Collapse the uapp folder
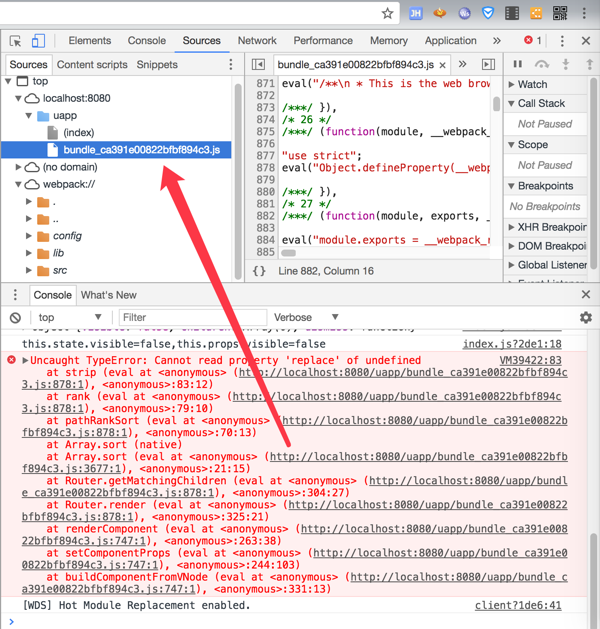 click(x=28, y=116)
